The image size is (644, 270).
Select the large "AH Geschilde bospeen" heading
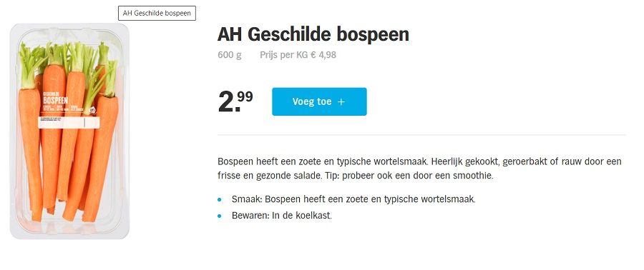point(313,34)
